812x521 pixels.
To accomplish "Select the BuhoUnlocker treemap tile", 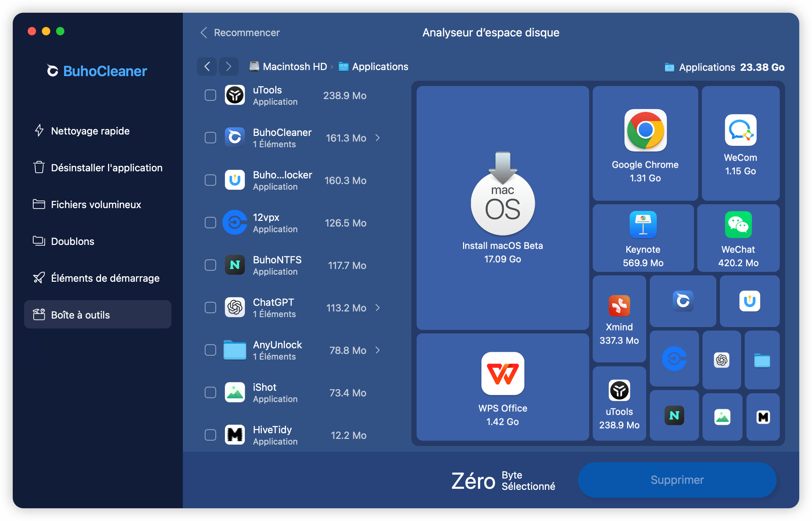I will [x=750, y=301].
